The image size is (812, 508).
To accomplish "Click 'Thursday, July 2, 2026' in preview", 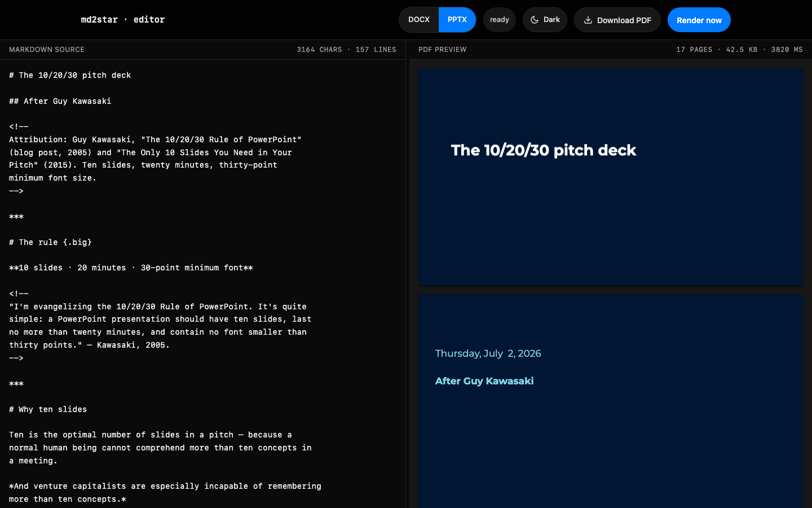I will 488,353.
